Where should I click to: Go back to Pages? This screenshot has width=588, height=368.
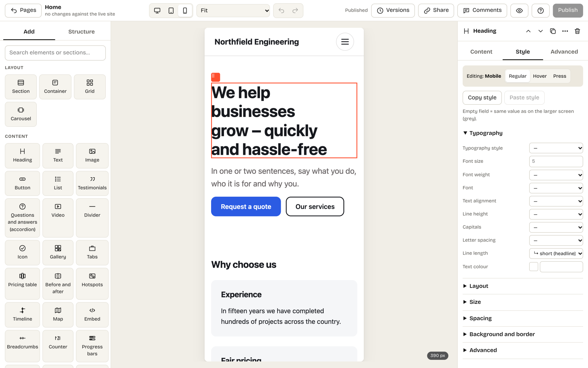point(23,10)
